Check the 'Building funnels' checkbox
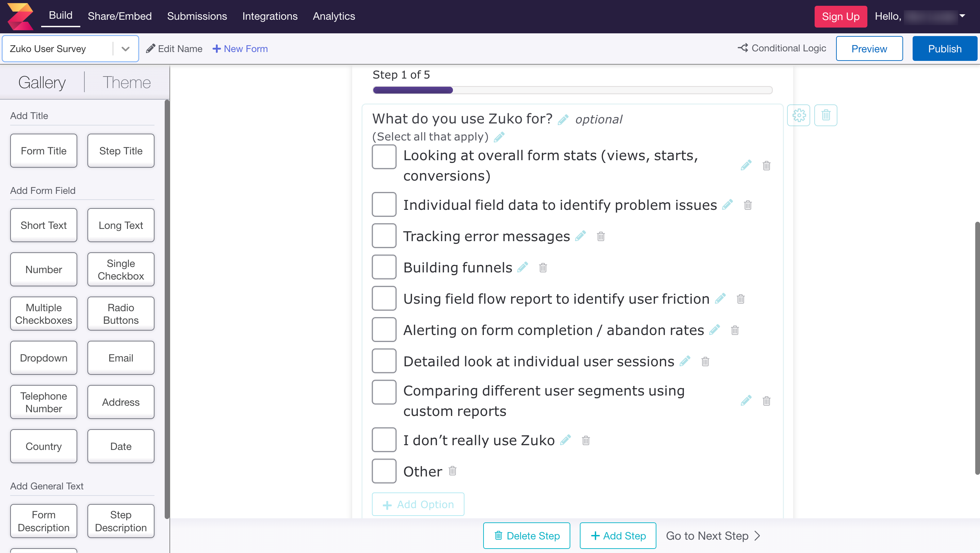The height and width of the screenshot is (553, 980). click(384, 267)
